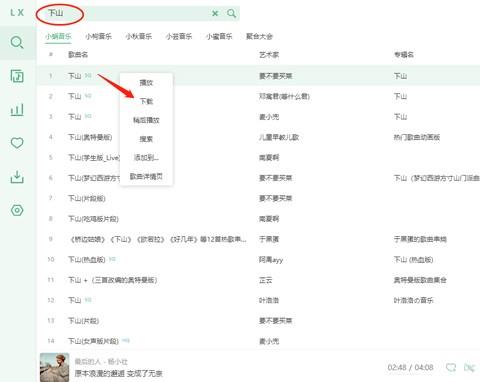The height and width of the screenshot is (382, 480).
Task: Click now playing title 最后的人 - 杨小壮
Action: click(101, 361)
